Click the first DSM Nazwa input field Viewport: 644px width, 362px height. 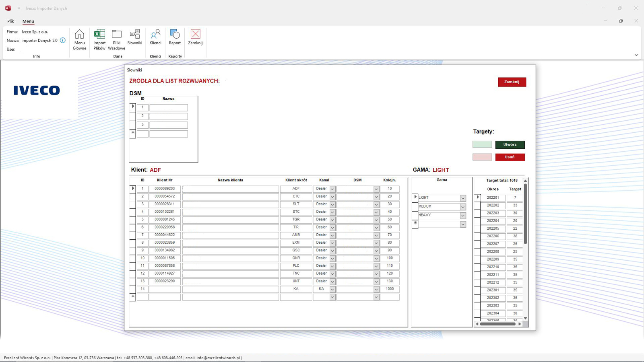pos(168,108)
